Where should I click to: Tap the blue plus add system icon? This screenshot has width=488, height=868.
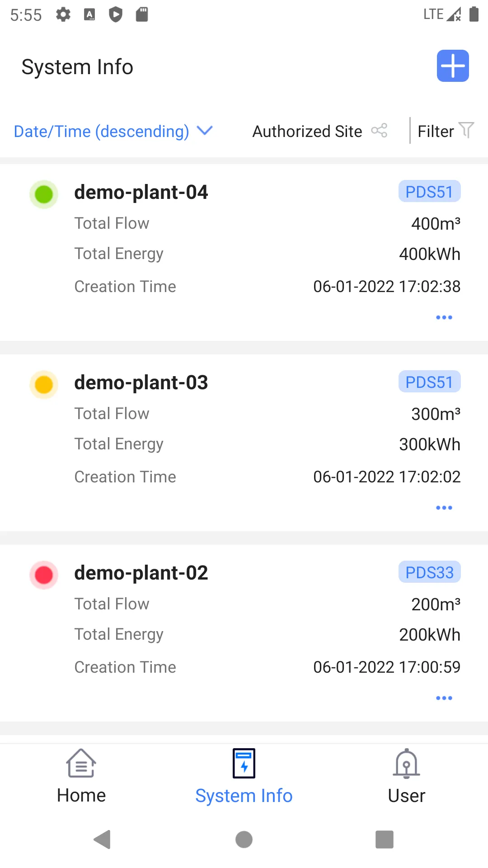pos(453,66)
